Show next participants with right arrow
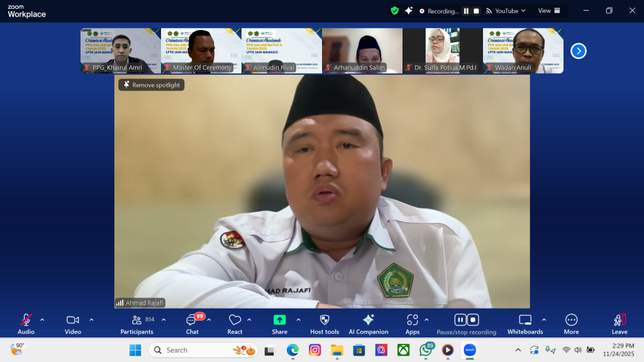644x362 pixels. 579,51
